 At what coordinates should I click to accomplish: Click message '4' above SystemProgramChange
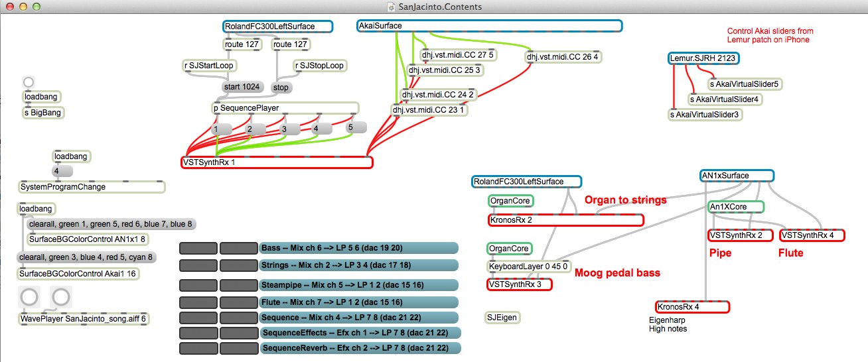pyautogui.click(x=62, y=172)
